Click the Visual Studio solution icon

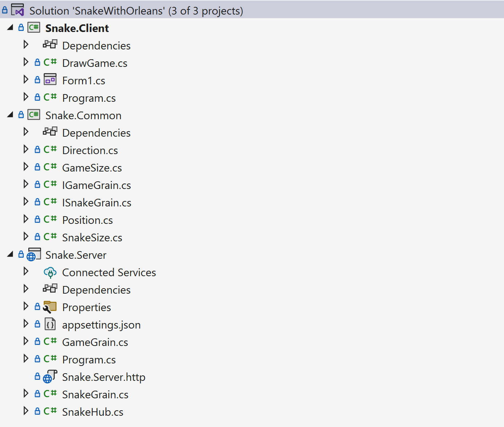pos(17,10)
